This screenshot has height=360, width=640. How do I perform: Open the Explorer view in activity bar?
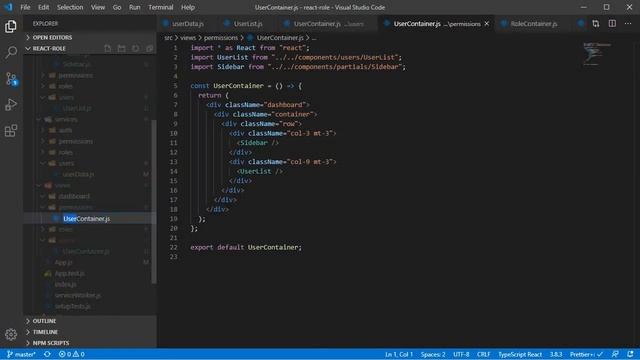tap(11, 27)
